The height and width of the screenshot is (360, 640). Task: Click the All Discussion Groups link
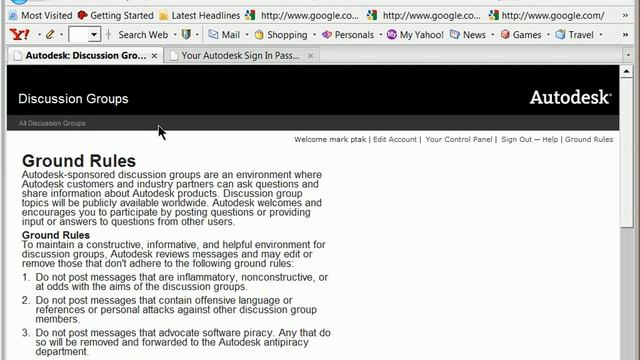coord(52,123)
